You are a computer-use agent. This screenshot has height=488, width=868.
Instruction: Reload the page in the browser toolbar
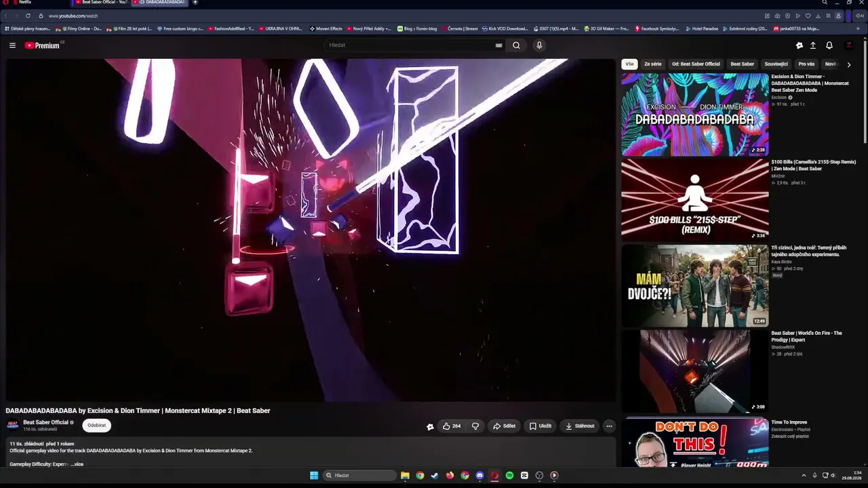28,16
